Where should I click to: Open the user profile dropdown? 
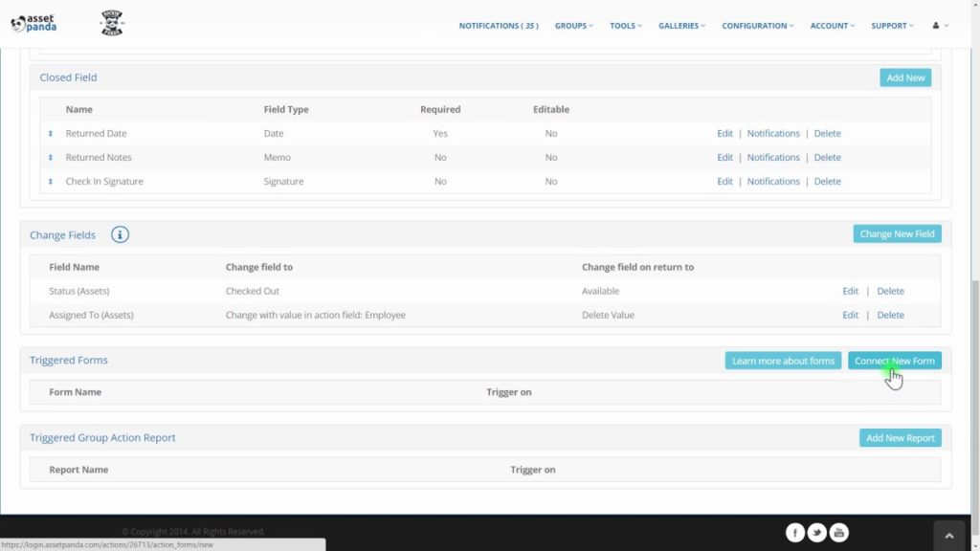point(940,26)
